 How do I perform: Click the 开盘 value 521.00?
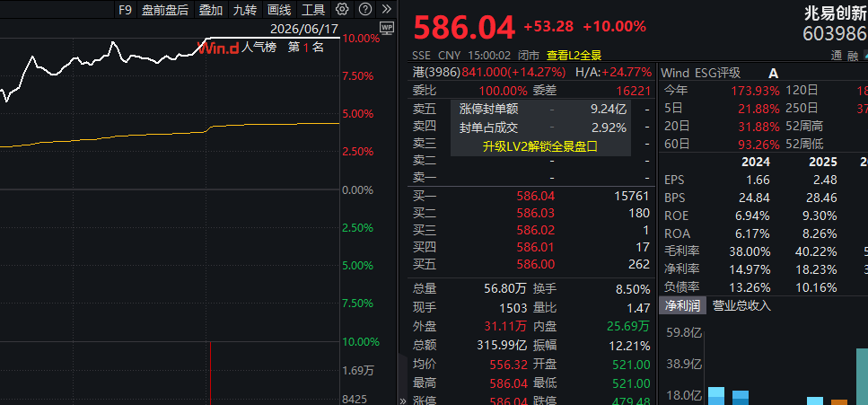tap(632, 365)
